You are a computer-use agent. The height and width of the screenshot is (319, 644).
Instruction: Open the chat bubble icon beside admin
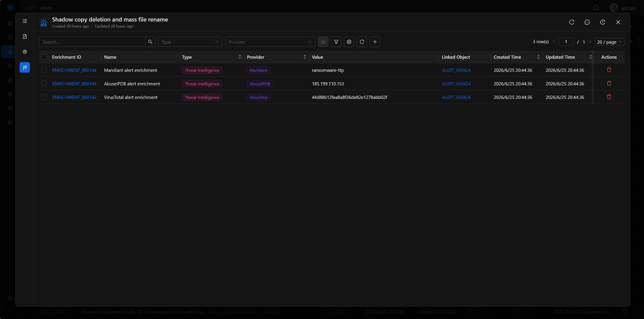pyautogui.click(x=596, y=8)
